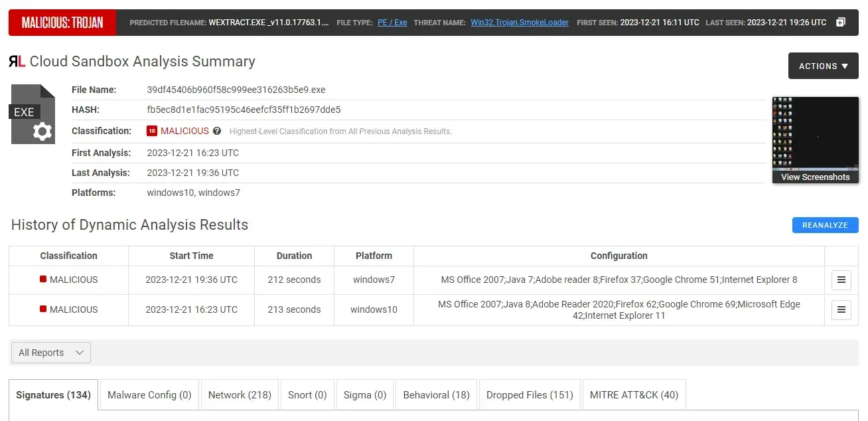The width and height of the screenshot is (868, 421).
Task: Switch to the Malware Config (0) tab
Action: pos(149,394)
